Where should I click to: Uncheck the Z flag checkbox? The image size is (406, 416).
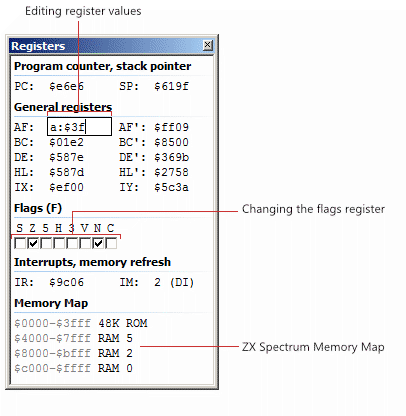tap(33, 244)
